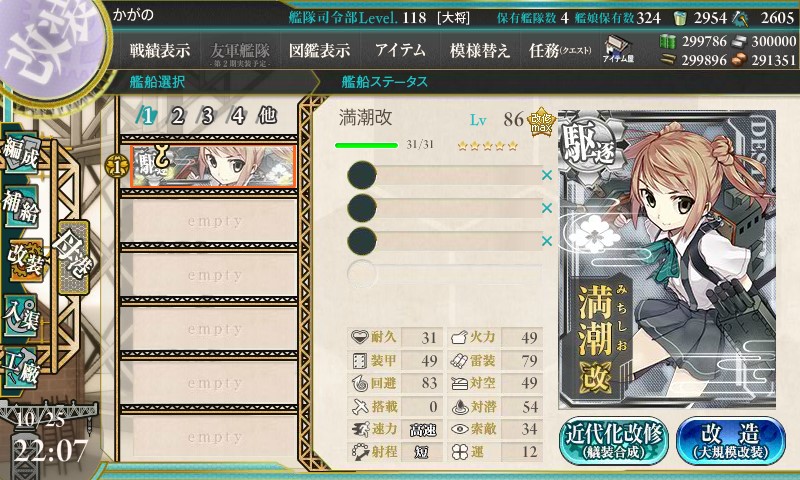Image resolution: width=800 pixels, height=480 pixels.
Task: Open 戦績表示 records menu
Action: click(x=160, y=50)
